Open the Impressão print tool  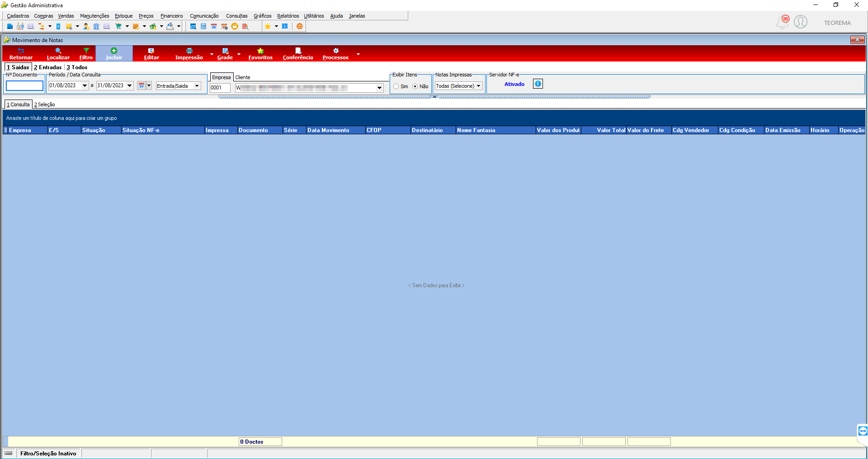(x=189, y=54)
